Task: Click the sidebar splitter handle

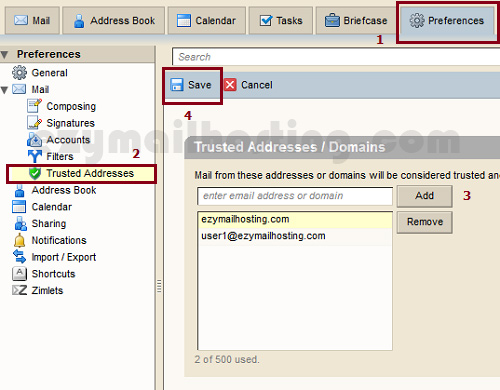Action: tap(159, 286)
